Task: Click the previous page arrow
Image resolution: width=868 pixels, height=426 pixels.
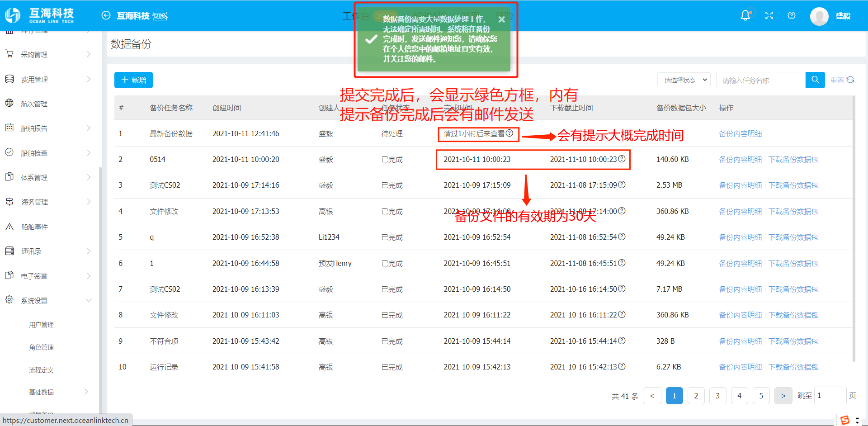Action: point(652,396)
